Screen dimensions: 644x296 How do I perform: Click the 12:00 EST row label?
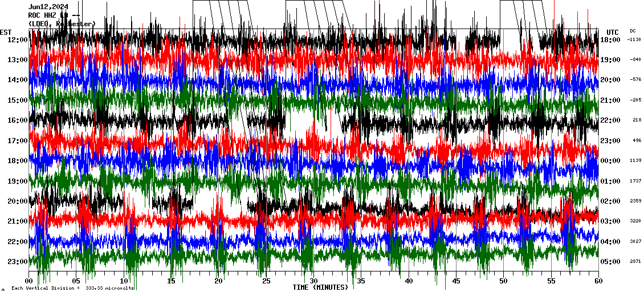click(x=17, y=40)
